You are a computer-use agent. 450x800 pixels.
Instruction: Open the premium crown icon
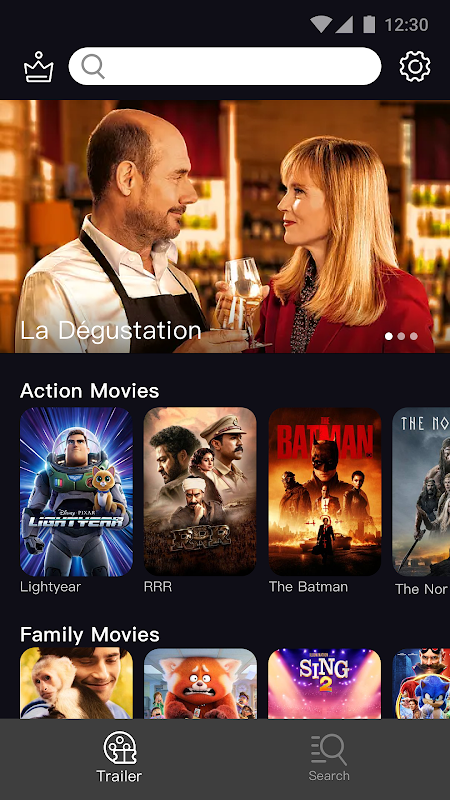point(38,66)
